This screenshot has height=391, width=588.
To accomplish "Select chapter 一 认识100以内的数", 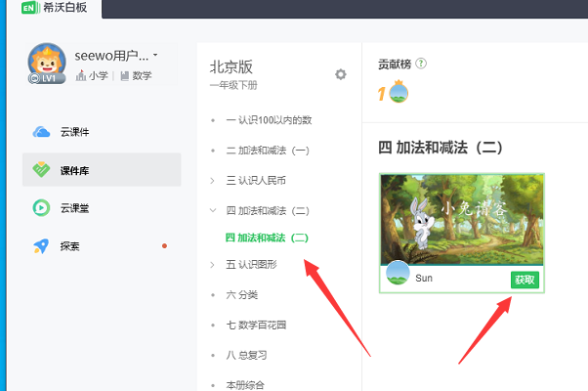I will (x=269, y=120).
